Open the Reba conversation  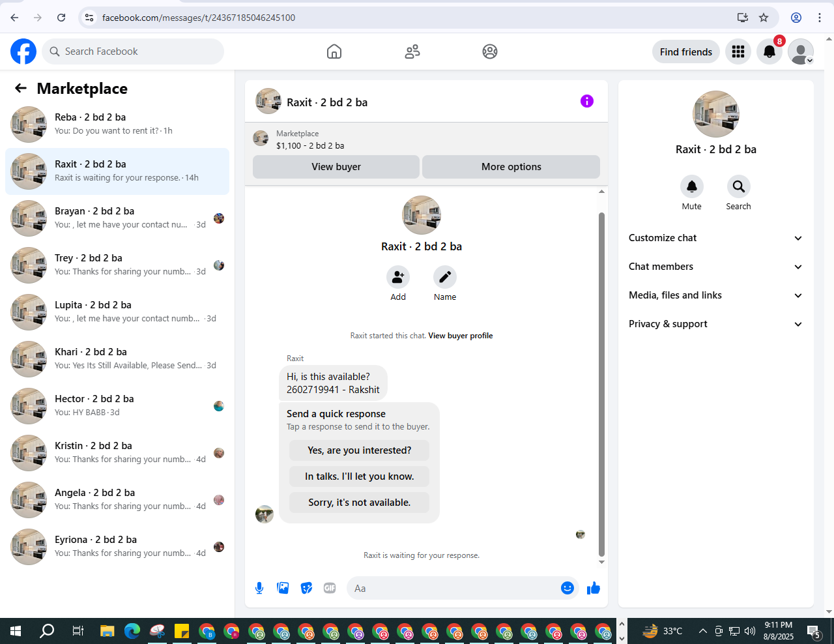coord(117,124)
